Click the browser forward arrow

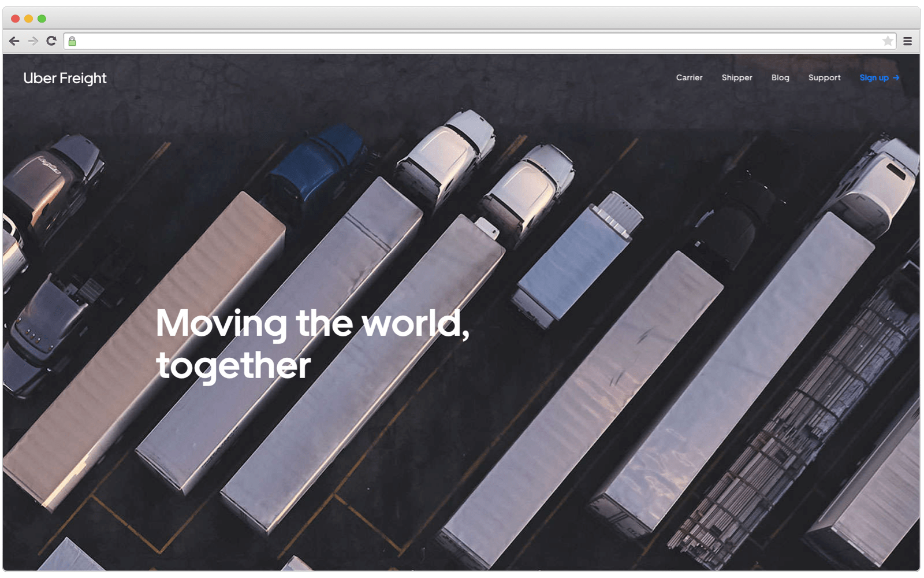pos(33,41)
